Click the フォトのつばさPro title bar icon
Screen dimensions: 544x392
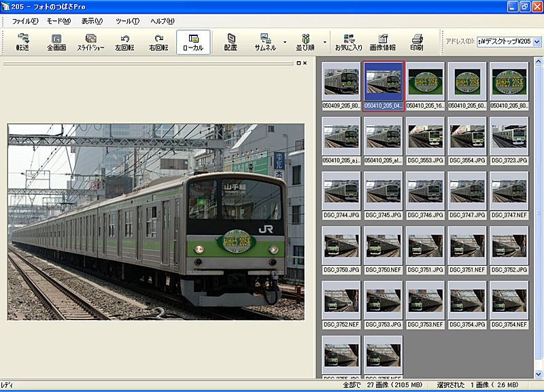[5, 7]
